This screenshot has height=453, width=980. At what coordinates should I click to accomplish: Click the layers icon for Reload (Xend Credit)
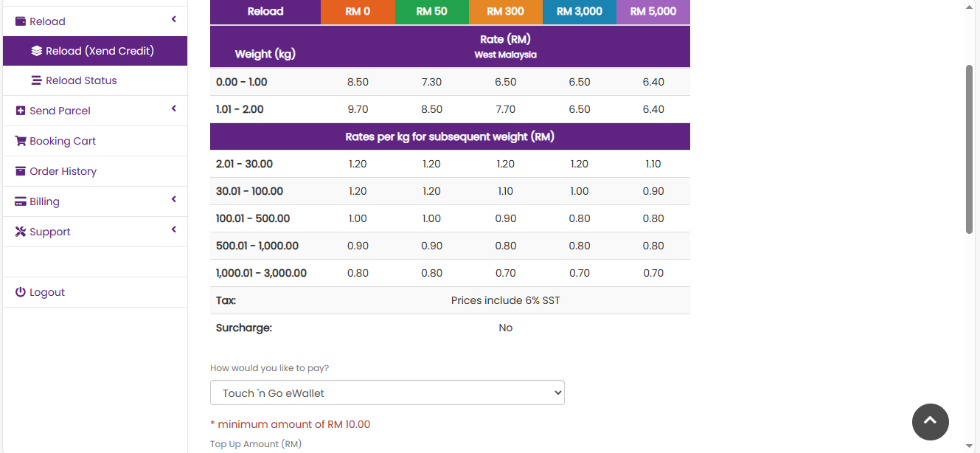click(x=37, y=51)
